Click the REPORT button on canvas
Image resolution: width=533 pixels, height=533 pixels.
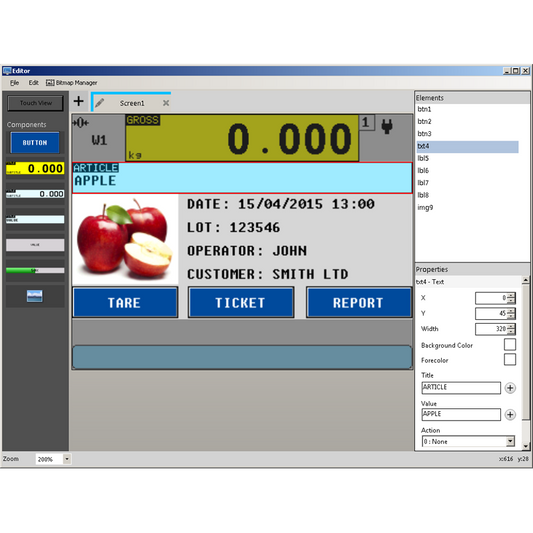point(359,303)
